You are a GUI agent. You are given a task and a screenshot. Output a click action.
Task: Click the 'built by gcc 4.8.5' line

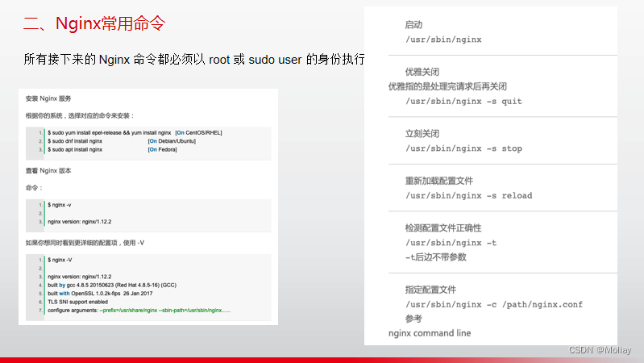tap(112, 285)
